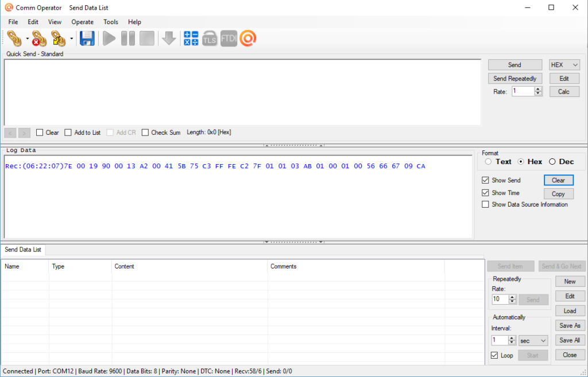The image size is (588, 377).
Task: Expand the sec interval unit dropdown
Action: pos(533,340)
